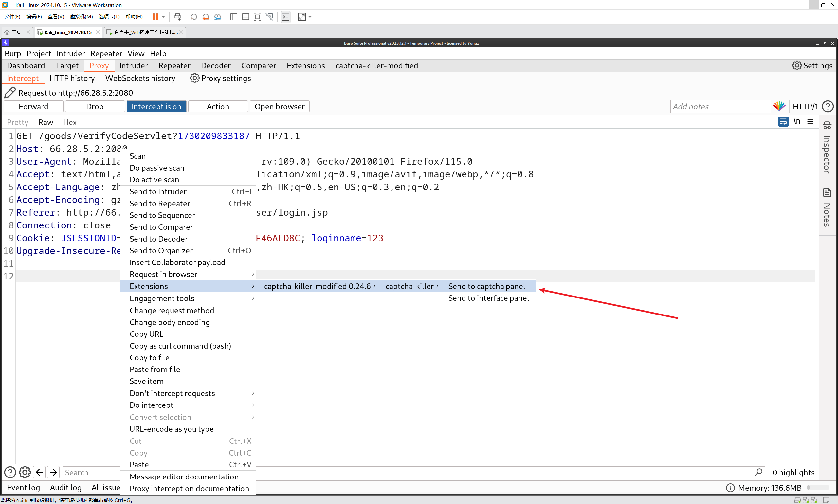Click the search help question icon
Viewport: 838px width, 504px height.
[x=10, y=472]
